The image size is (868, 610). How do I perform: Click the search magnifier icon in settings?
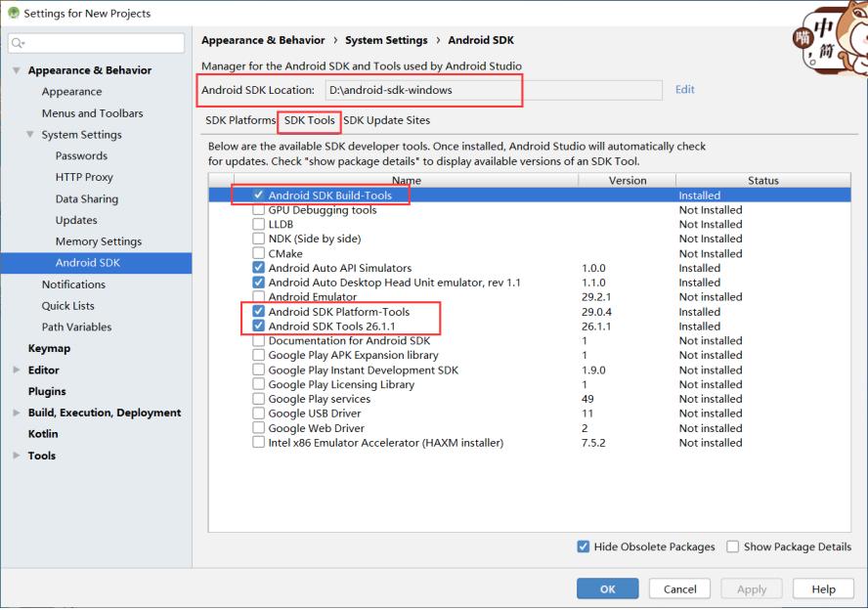click(x=18, y=43)
